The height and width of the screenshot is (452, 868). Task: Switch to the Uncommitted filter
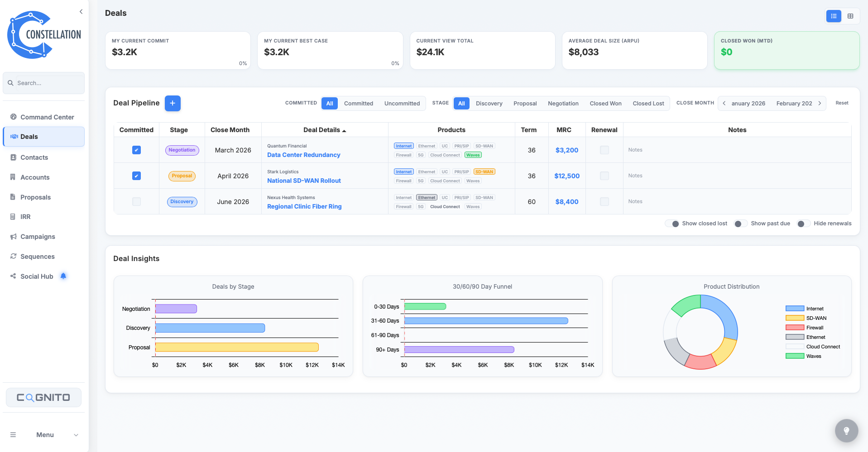pyautogui.click(x=402, y=103)
